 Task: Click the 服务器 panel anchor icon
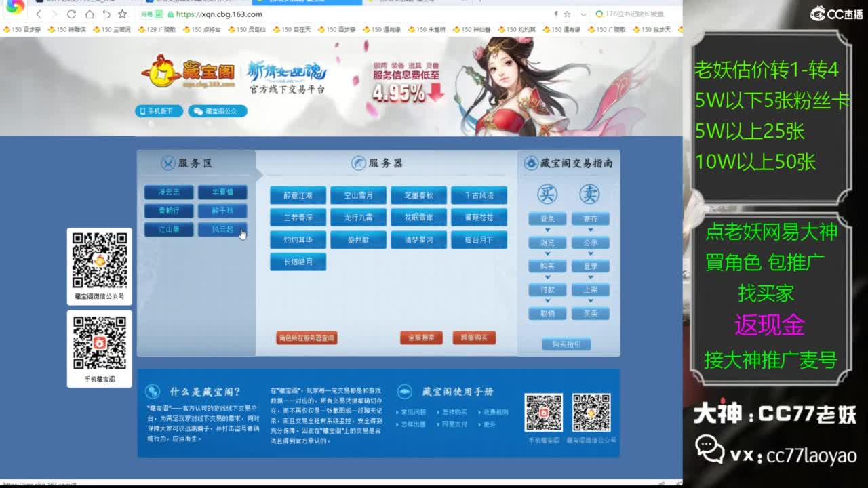[358, 163]
